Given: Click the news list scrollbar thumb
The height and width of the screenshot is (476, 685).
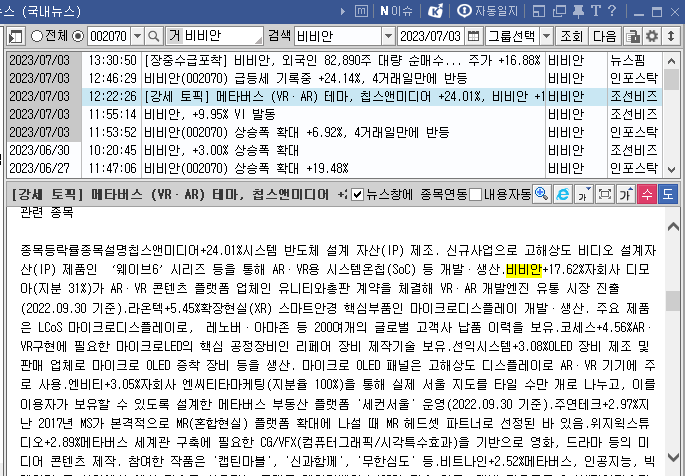Looking at the screenshot, I should pos(671,79).
